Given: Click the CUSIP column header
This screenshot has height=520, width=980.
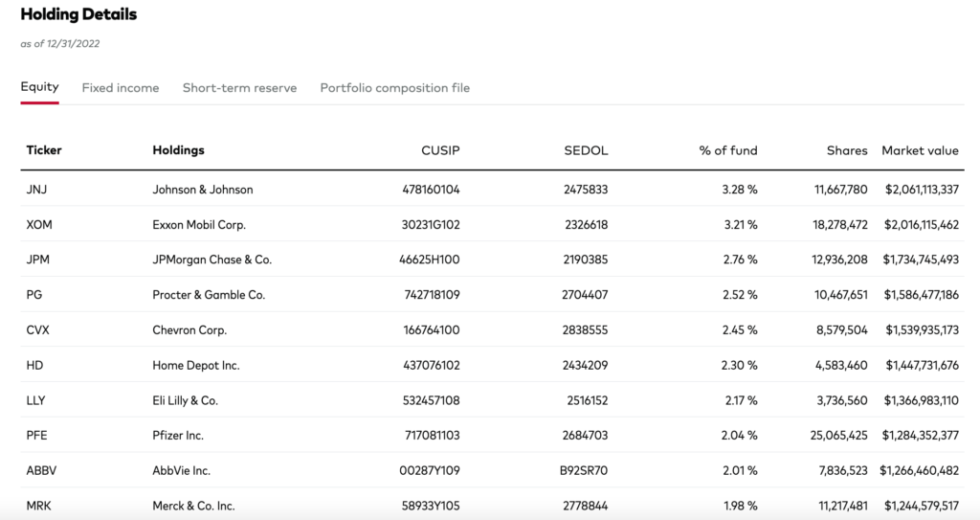Looking at the screenshot, I should pos(440,150).
